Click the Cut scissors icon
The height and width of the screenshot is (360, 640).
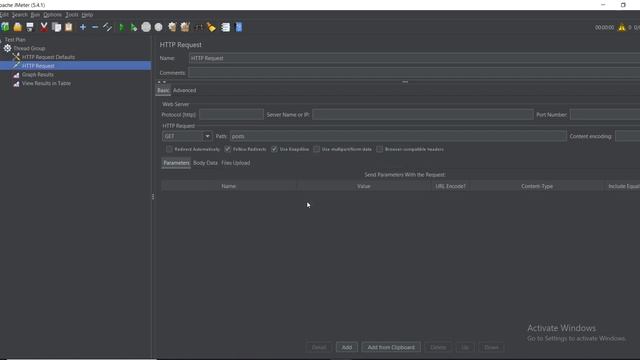click(x=44, y=27)
